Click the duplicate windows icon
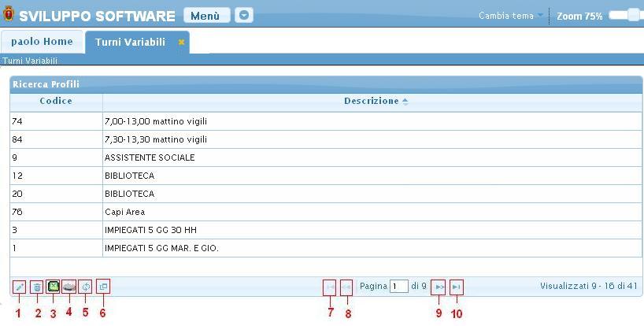The height and width of the screenshot is (326, 644). (x=103, y=287)
